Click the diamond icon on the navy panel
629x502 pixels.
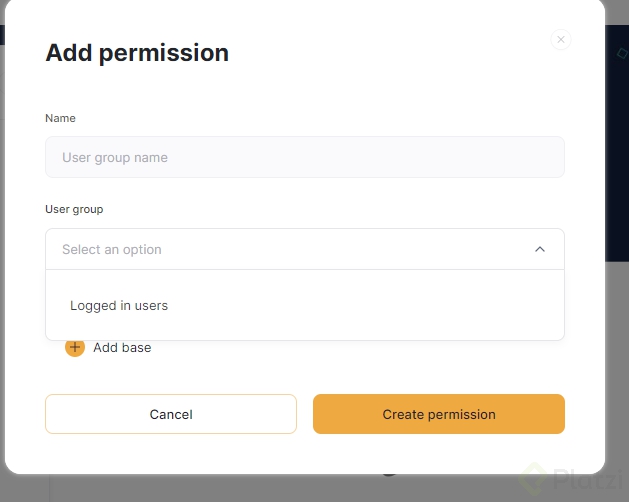click(622, 52)
